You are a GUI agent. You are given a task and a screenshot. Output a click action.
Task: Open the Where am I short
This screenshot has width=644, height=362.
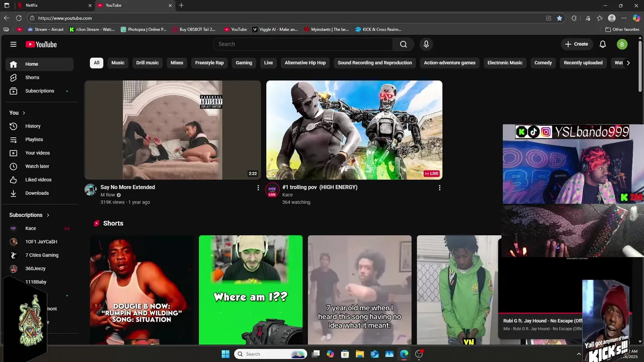[251, 290]
